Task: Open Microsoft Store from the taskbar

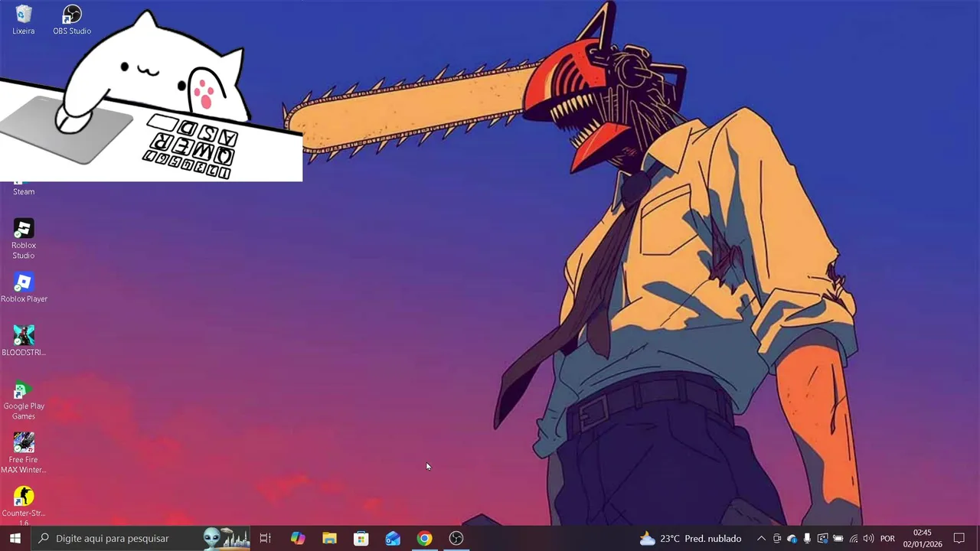Action: tap(361, 539)
